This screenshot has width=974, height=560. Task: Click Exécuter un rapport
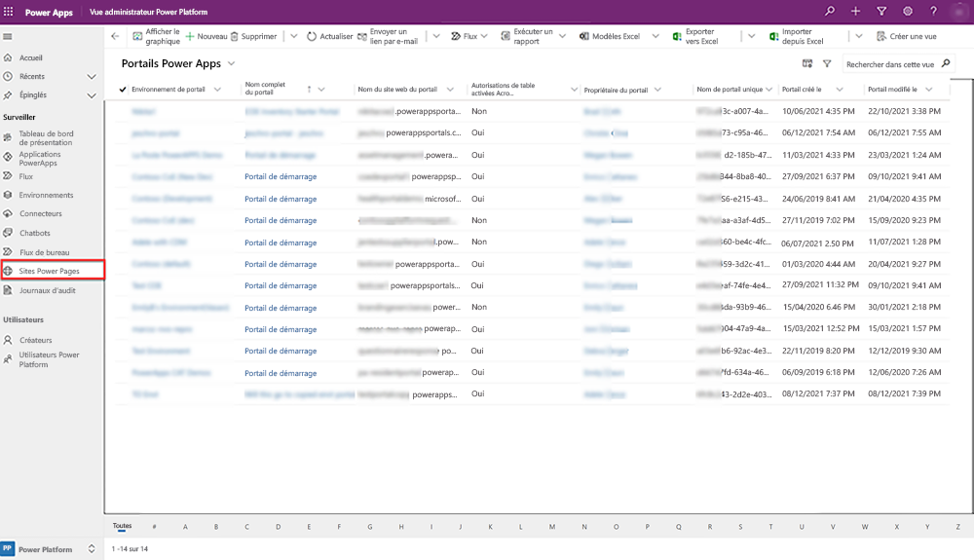click(527, 36)
